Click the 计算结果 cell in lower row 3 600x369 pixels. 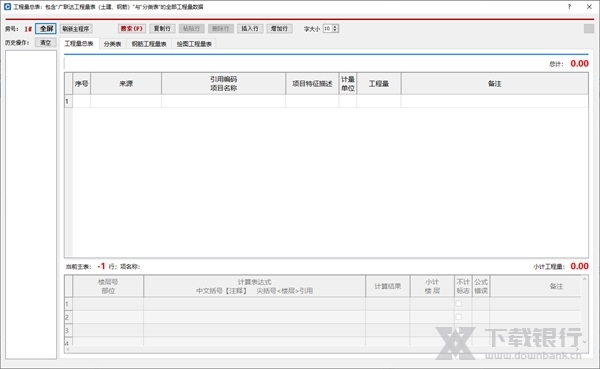tap(388, 330)
